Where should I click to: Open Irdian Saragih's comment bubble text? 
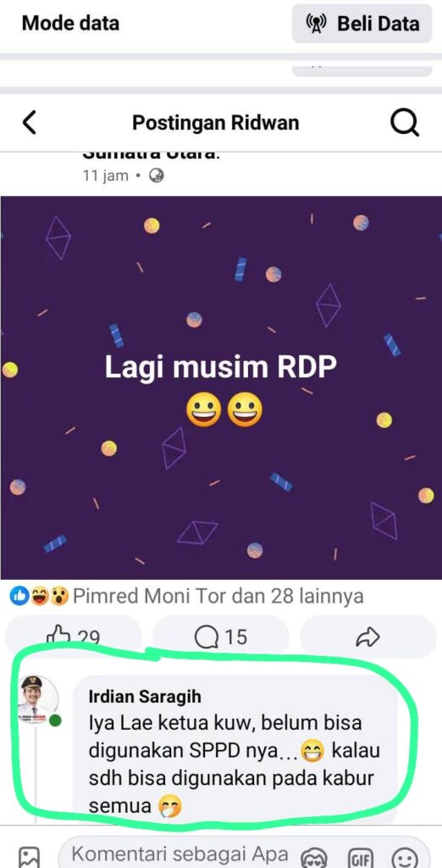(x=234, y=765)
